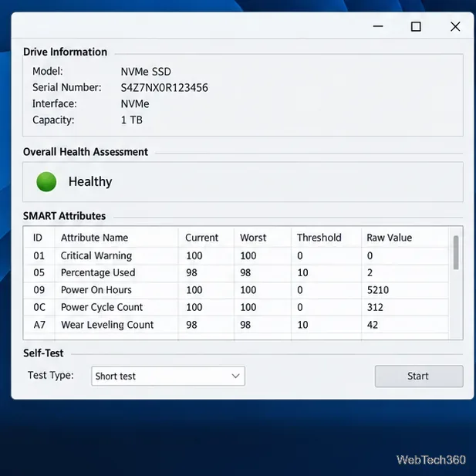The image size is (476, 476).
Task: Close the drive health window
Action: pos(455,27)
